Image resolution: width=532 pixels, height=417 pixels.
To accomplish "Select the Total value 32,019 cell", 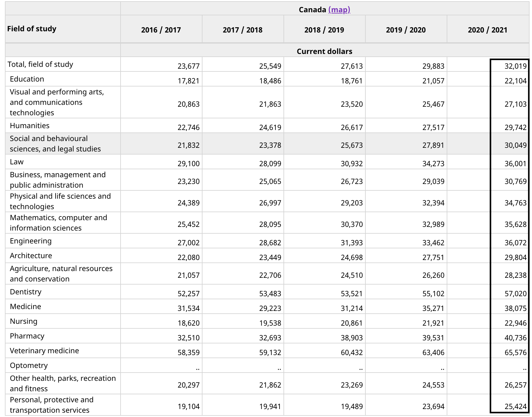I will (x=515, y=66).
